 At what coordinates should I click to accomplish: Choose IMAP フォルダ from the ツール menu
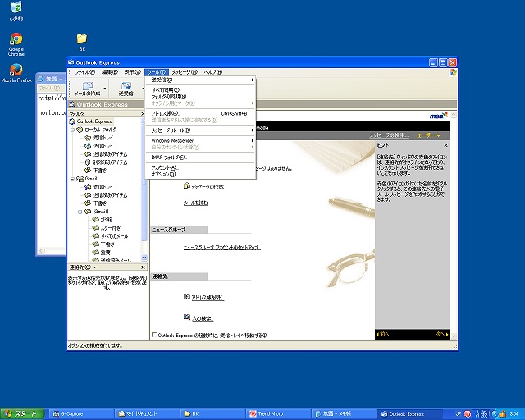point(200,157)
